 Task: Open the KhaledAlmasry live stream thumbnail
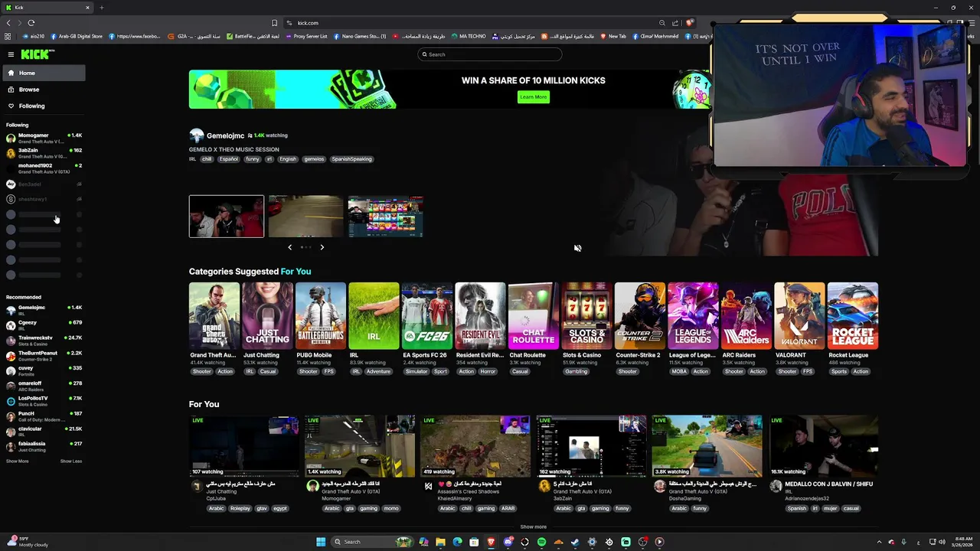point(475,446)
